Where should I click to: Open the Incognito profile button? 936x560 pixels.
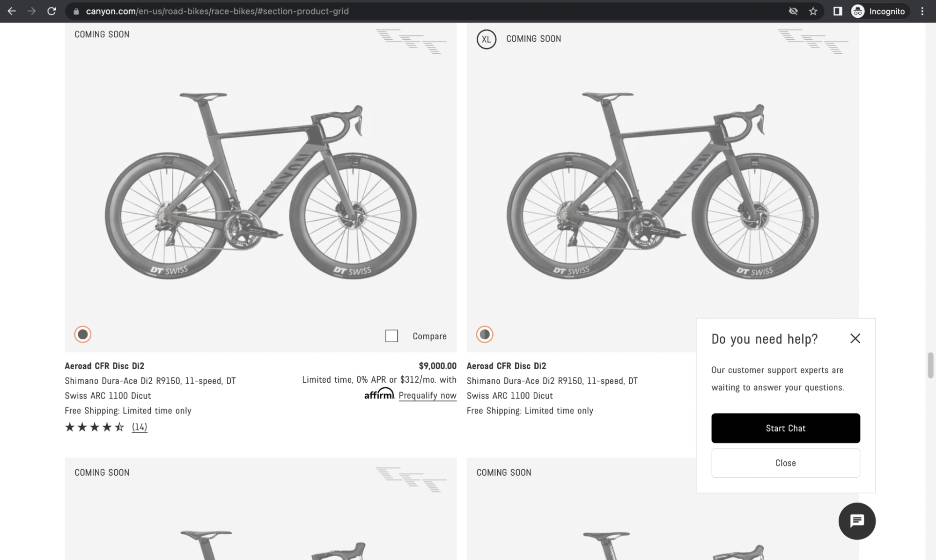[x=879, y=11]
